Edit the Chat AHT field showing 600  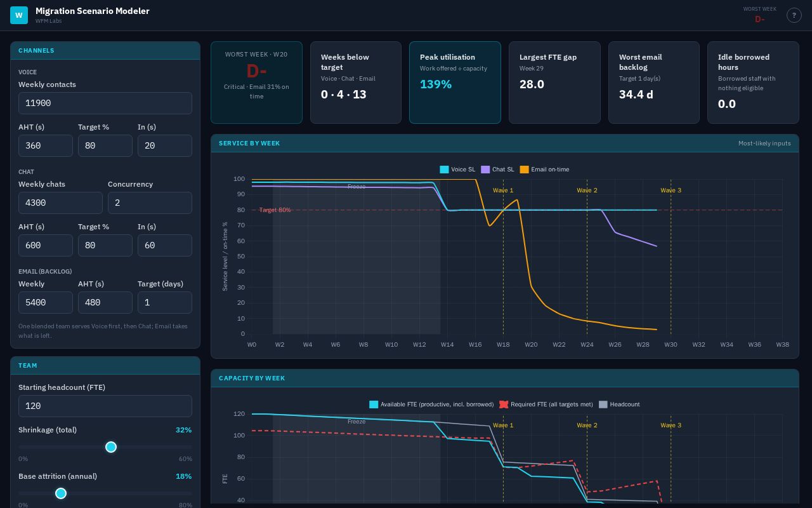click(46, 245)
